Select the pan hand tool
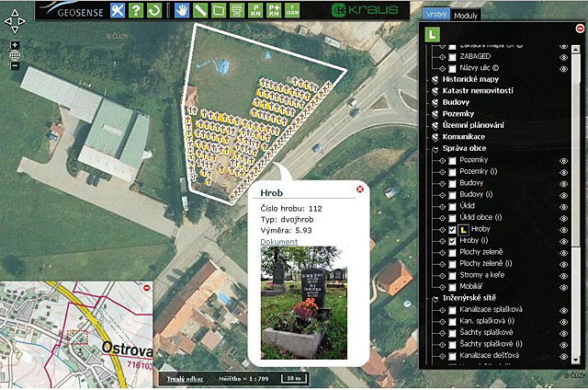588x390 pixels. 182,10
